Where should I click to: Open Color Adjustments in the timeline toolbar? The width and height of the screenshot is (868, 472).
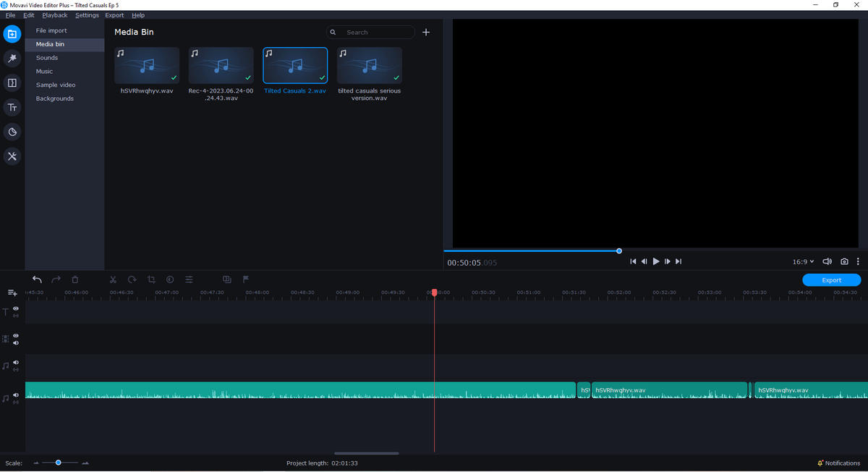170,279
